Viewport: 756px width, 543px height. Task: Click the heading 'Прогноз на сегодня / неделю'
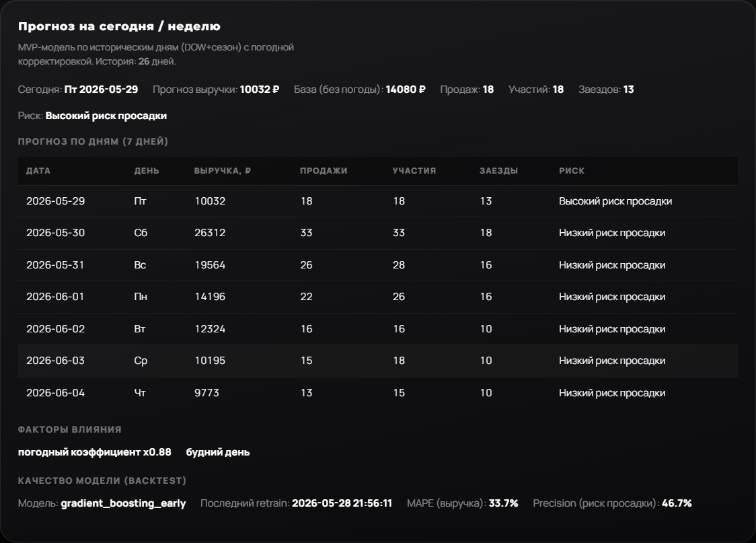[119, 26]
